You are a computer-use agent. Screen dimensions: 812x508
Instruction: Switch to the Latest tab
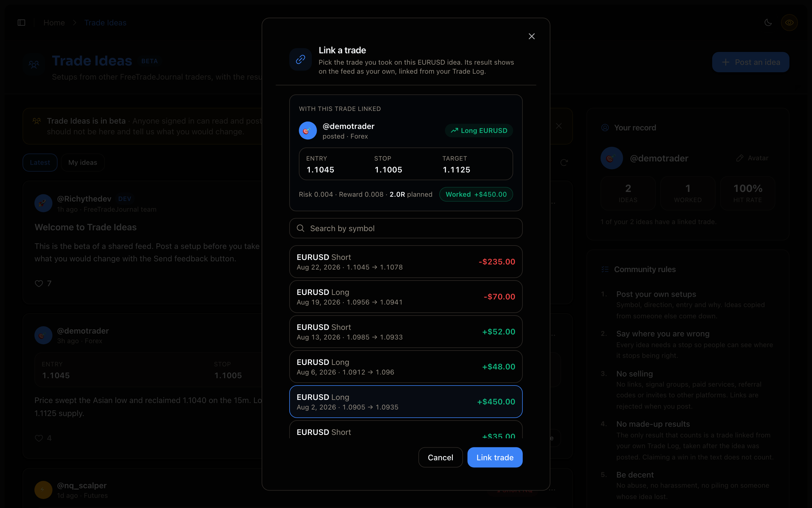[x=40, y=163]
